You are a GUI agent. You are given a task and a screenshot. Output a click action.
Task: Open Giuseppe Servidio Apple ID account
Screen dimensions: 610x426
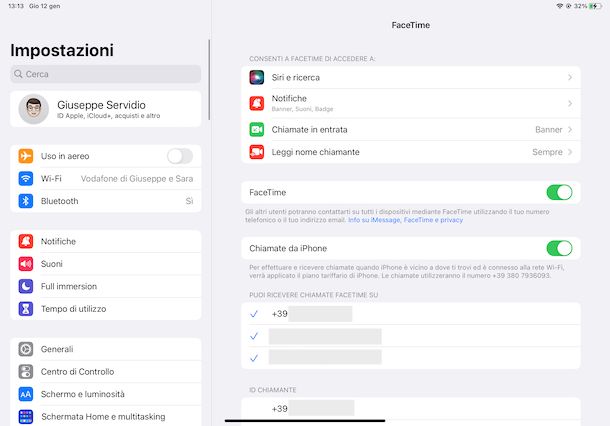point(106,109)
